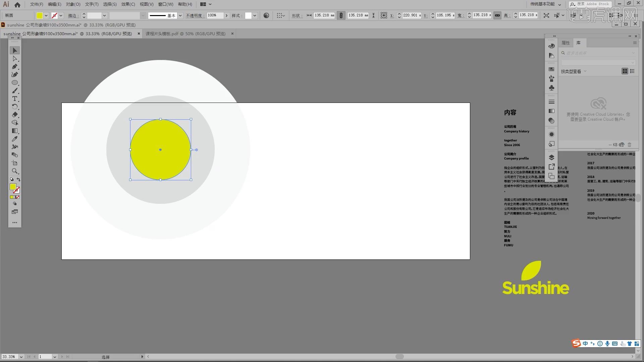Swap fill and stroke colors
644x362 pixels.
[18, 180]
